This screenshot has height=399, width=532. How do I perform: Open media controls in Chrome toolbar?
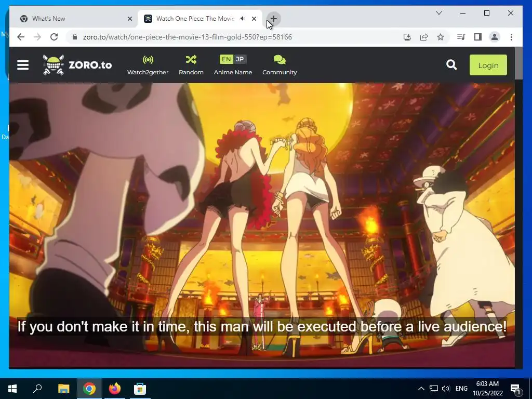[x=461, y=37]
